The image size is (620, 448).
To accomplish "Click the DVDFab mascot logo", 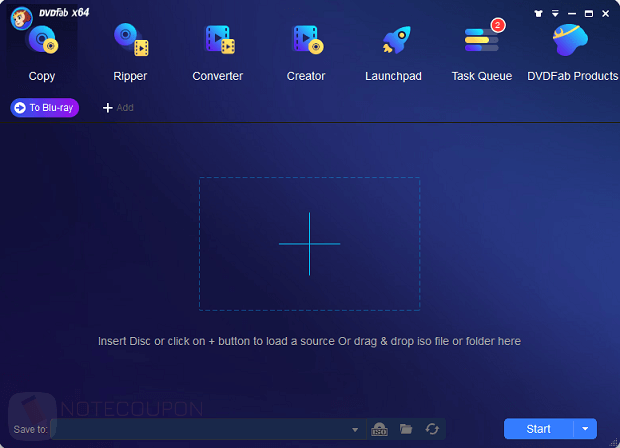I will pyautogui.click(x=21, y=18).
